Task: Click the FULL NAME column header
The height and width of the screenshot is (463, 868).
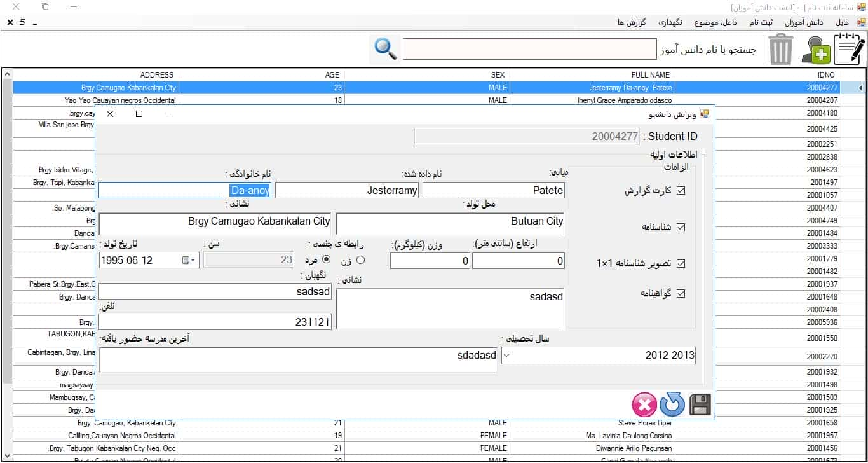Action: point(592,75)
